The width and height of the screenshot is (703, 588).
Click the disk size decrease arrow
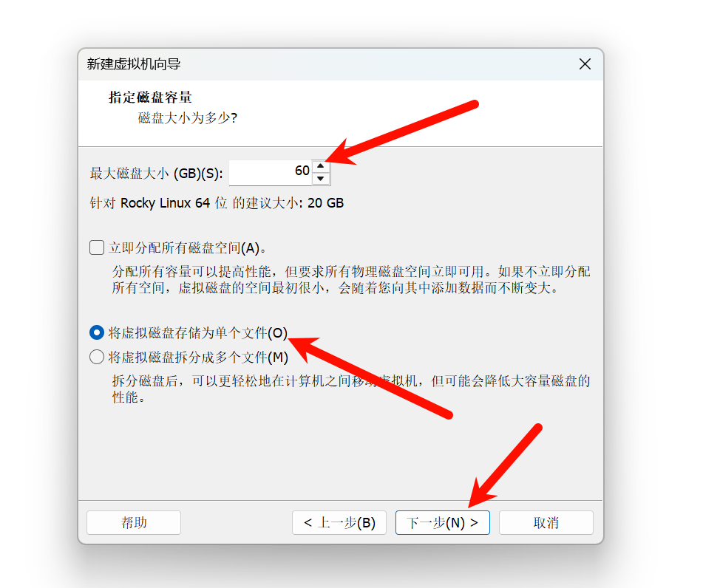tap(321, 178)
